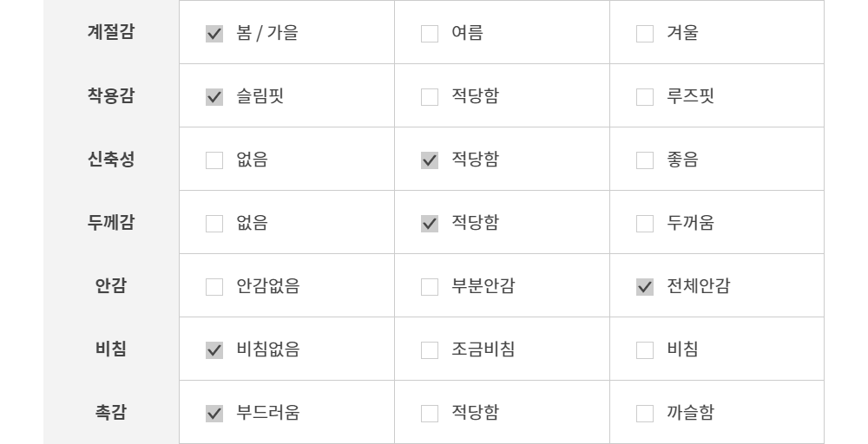Check the 적당함 box in 착용감 row
Screen dimensions: 868x444
(430, 97)
